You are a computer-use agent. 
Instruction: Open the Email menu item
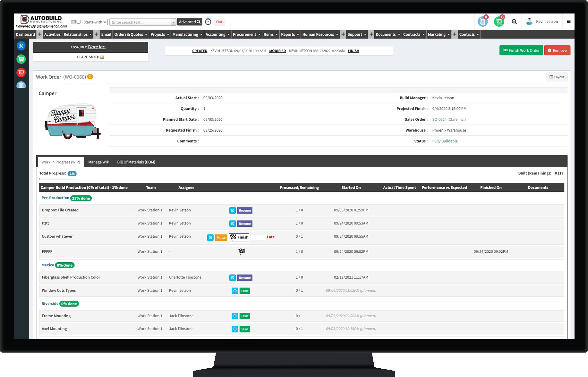tap(106, 34)
